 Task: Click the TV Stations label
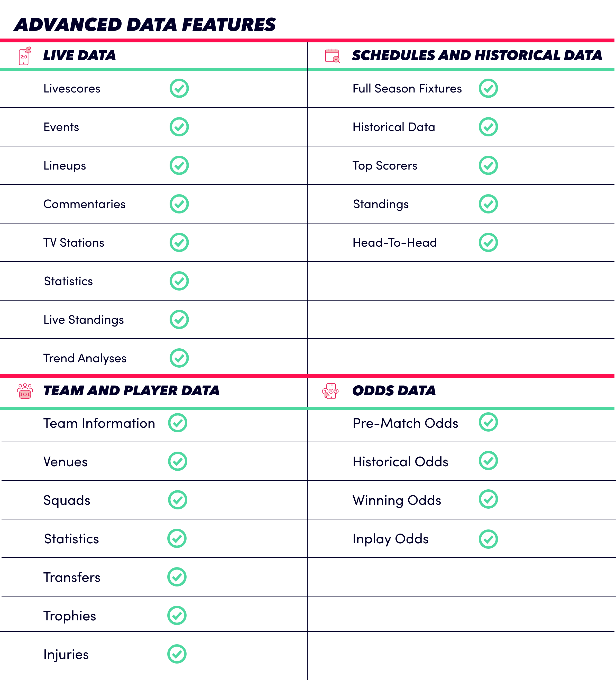[74, 243]
